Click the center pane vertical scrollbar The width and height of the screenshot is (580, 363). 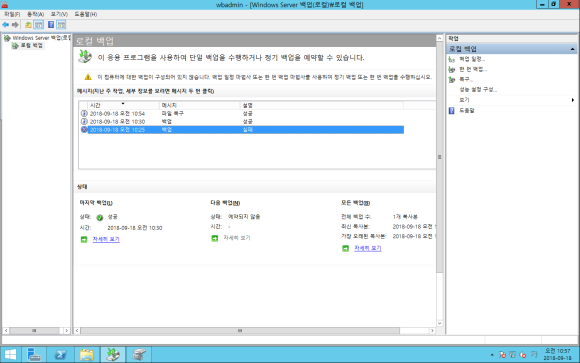(439, 157)
